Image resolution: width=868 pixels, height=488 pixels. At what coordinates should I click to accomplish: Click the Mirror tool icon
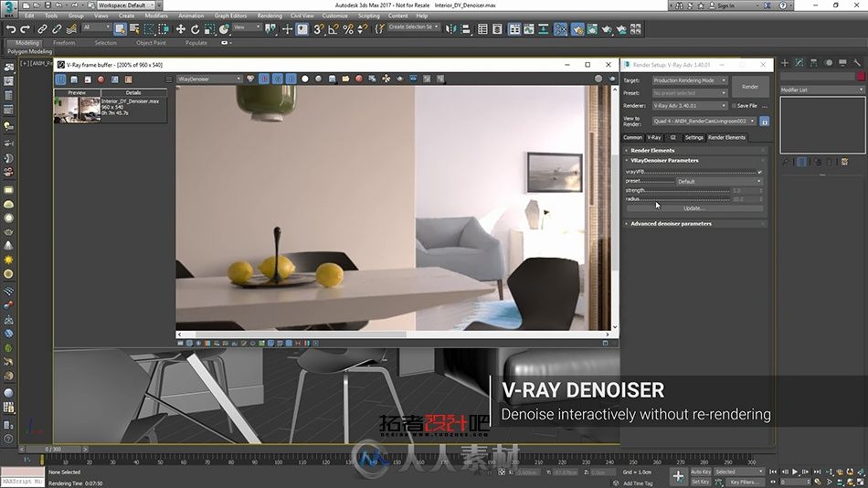(x=450, y=29)
